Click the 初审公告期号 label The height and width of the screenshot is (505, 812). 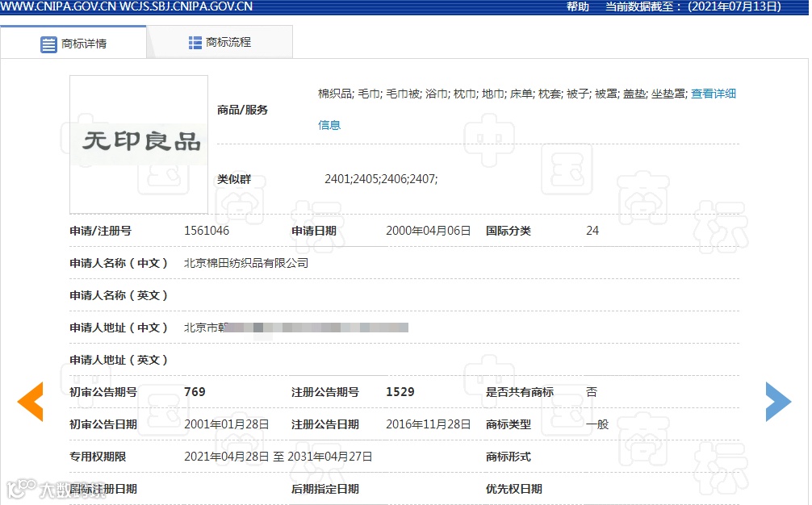click(103, 392)
